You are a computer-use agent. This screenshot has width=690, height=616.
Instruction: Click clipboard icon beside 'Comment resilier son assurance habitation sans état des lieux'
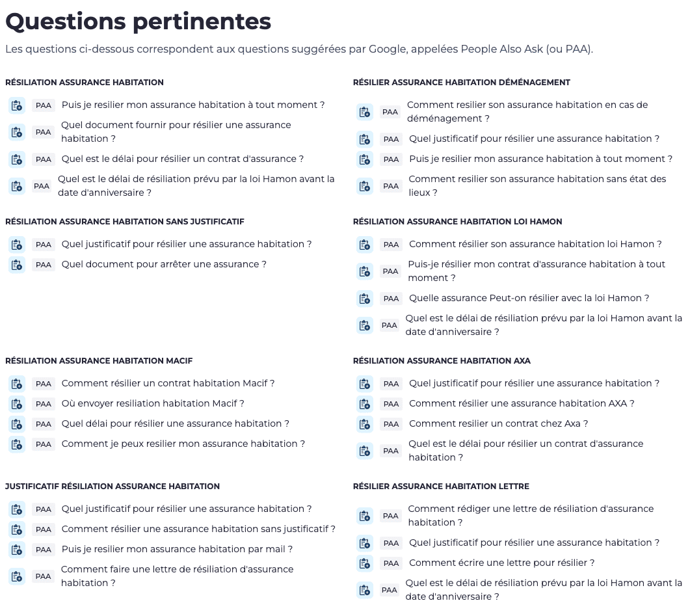click(x=365, y=186)
